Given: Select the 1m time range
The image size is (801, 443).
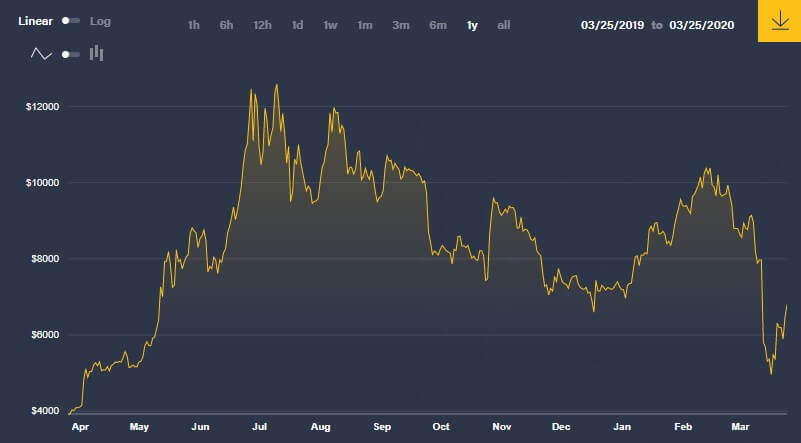Looking at the screenshot, I should (x=365, y=25).
